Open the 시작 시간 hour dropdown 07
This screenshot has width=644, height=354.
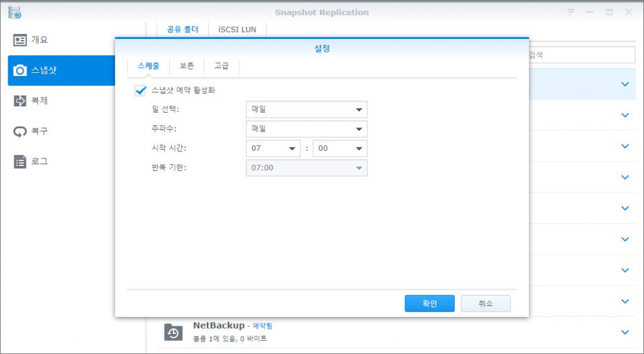click(273, 148)
